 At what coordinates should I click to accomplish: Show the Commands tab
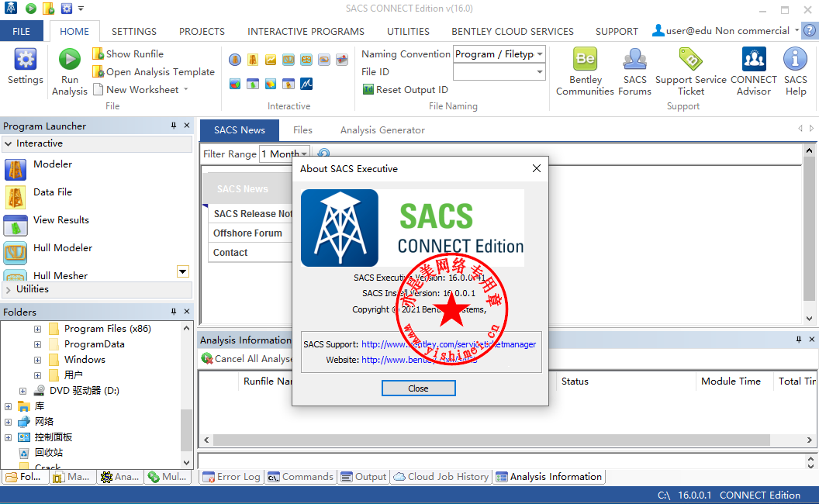[x=300, y=477]
